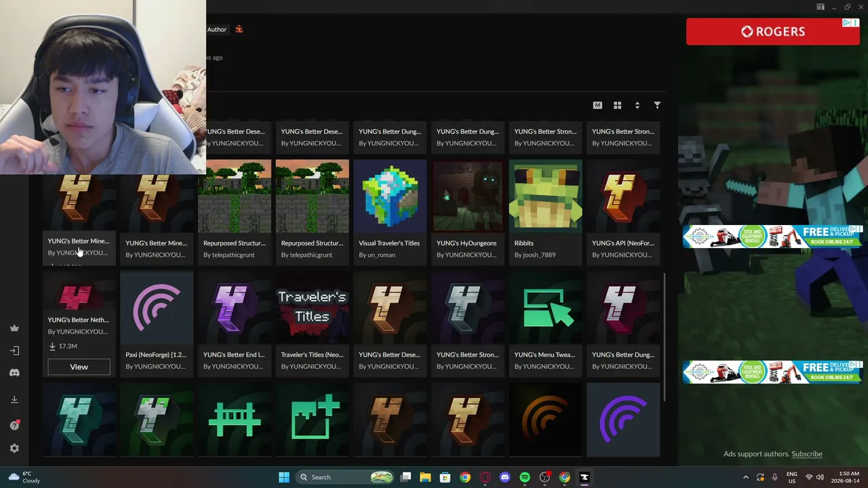Screen dimensions: 868x488
Task: Open the green plus-box icon mod in bottom row
Action: (312, 420)
